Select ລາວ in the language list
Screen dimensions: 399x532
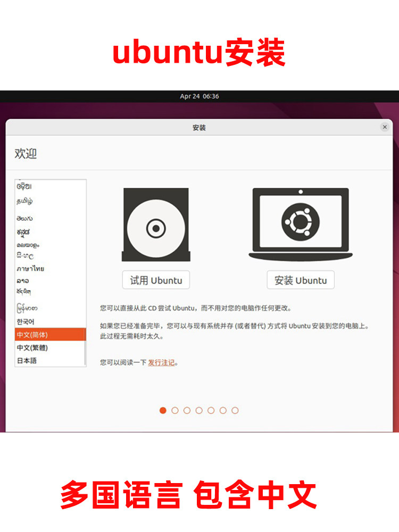coord(50,280)
